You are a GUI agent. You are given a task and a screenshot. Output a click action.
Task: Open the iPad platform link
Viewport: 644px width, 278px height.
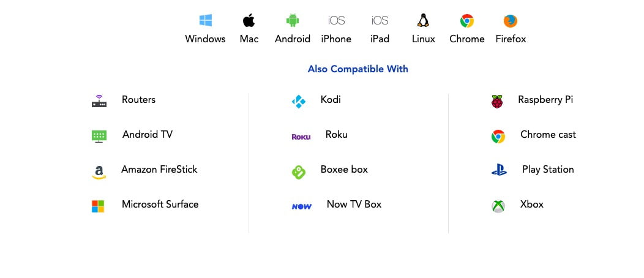coord(380,39)
